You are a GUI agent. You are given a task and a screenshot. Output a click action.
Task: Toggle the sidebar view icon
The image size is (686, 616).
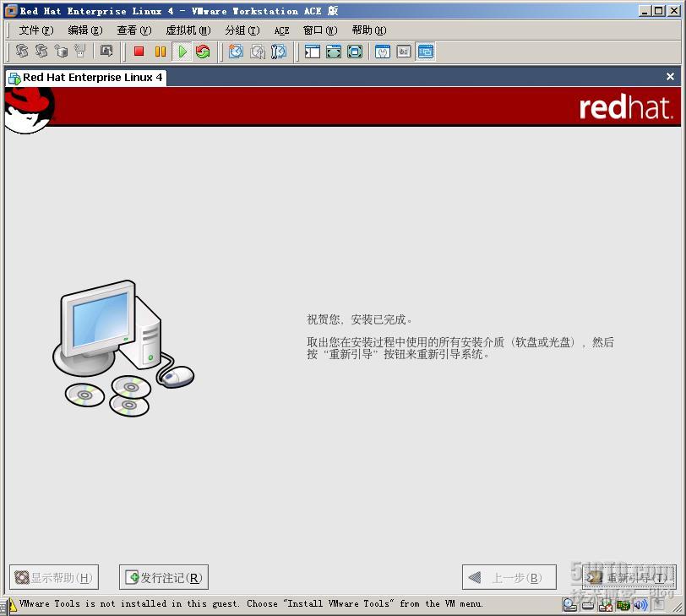tap(313, 52)
